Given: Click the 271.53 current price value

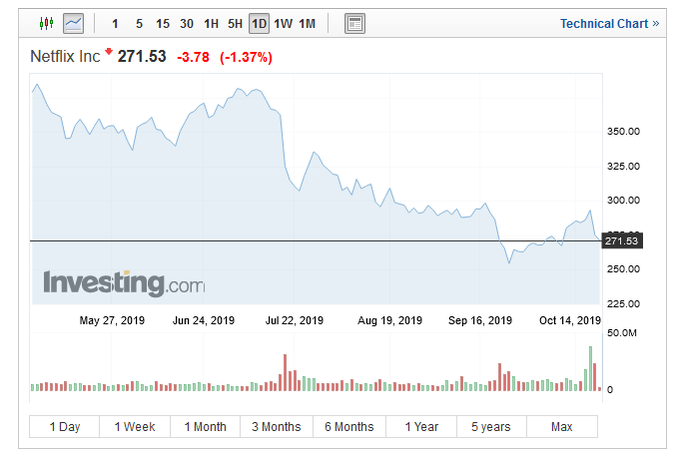Looking at the screenshot, I should coord(142,56).
